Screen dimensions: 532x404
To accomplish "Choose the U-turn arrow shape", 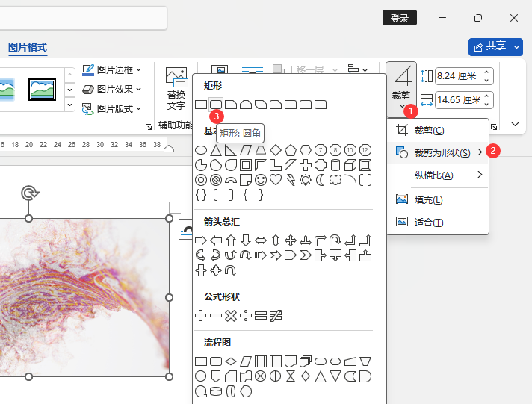I will 335,241.
